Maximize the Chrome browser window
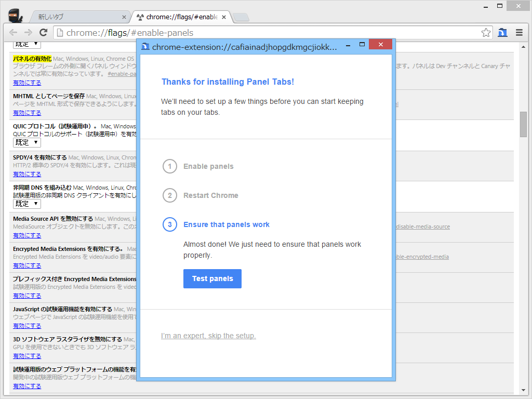The width and height of the screenshot is (532, 399). click(x=500, y=6)
